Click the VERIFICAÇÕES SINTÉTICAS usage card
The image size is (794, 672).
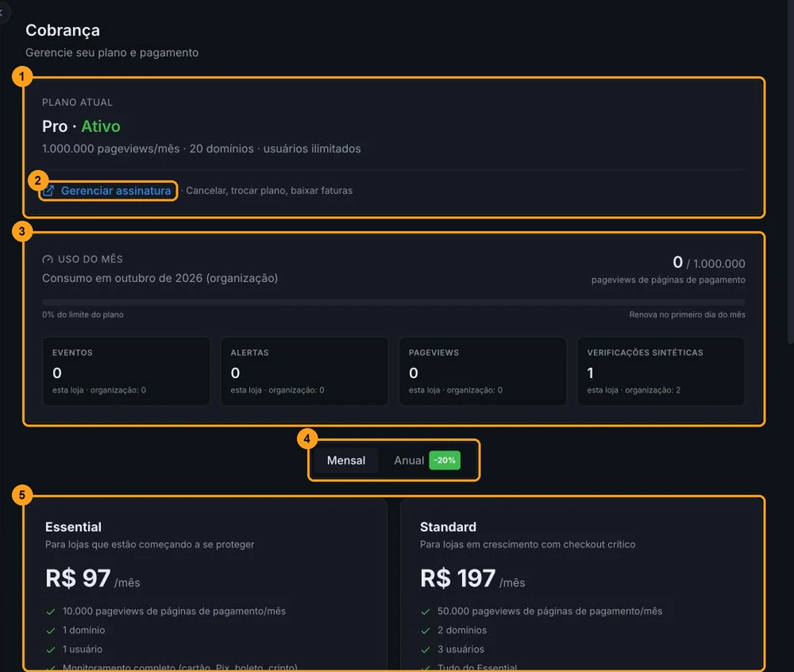661,371
